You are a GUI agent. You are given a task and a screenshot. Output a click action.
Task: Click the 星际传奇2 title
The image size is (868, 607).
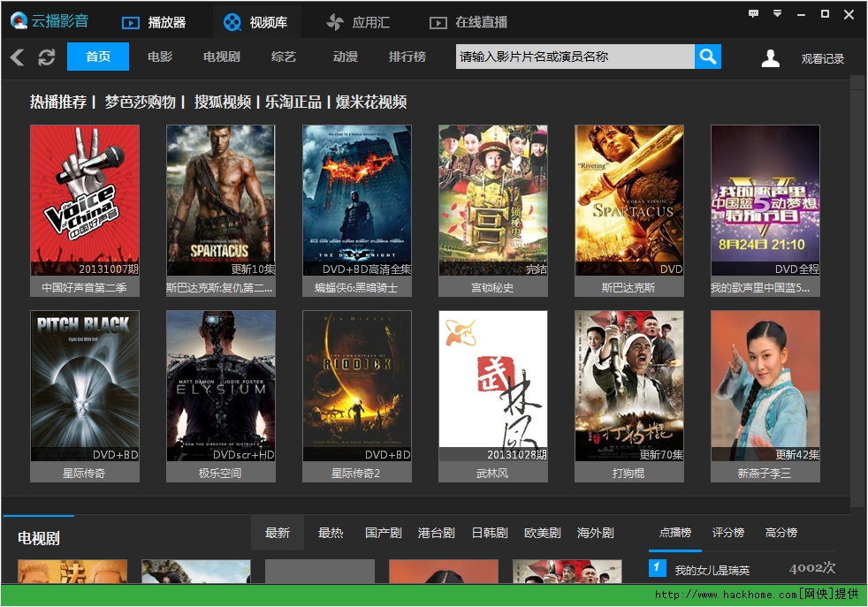tap(356, 473)
